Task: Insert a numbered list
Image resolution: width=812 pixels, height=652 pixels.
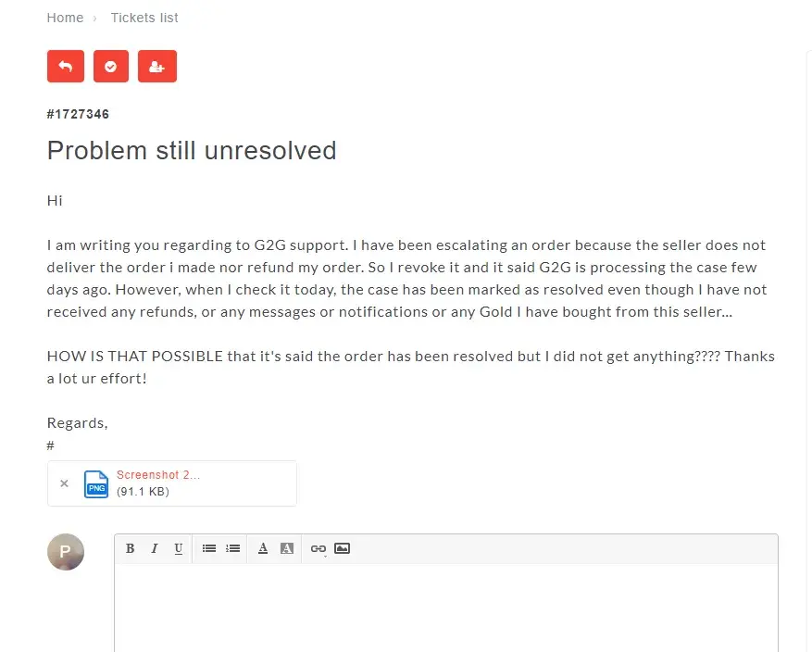Action: 233,548
